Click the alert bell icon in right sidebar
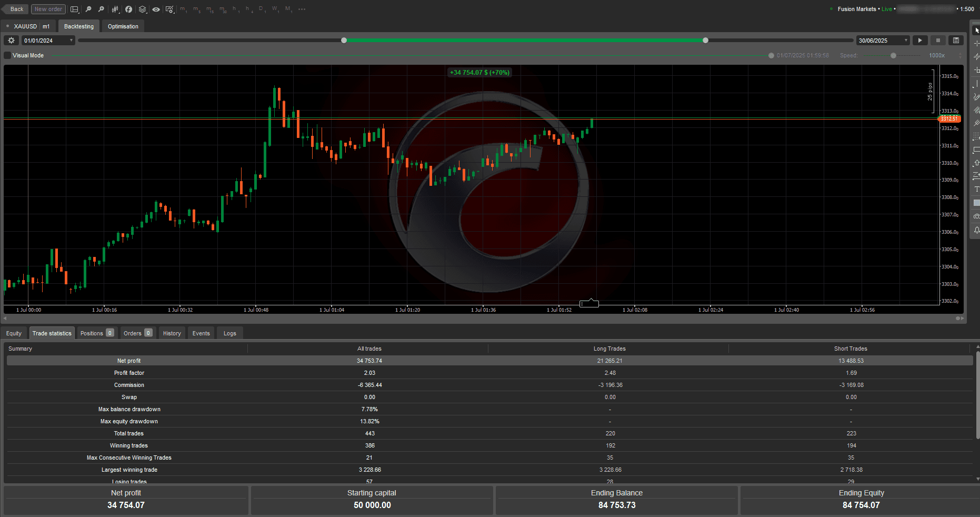980x517 pixels. 976,230
